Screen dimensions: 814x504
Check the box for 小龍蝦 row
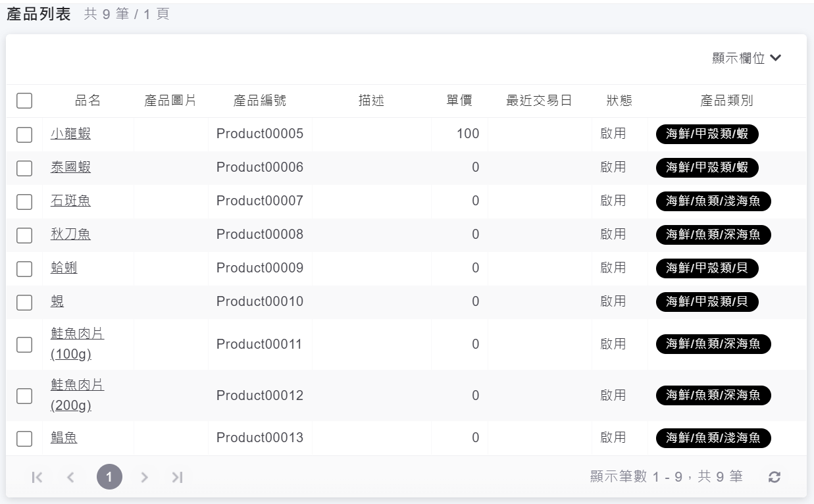pos(24,134)
